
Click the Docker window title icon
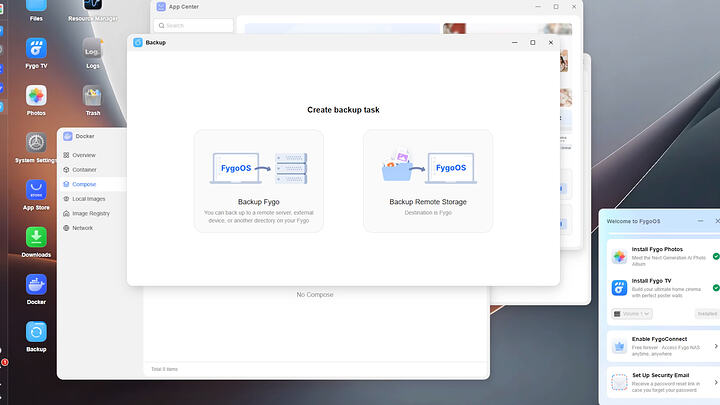pos(68,136)
